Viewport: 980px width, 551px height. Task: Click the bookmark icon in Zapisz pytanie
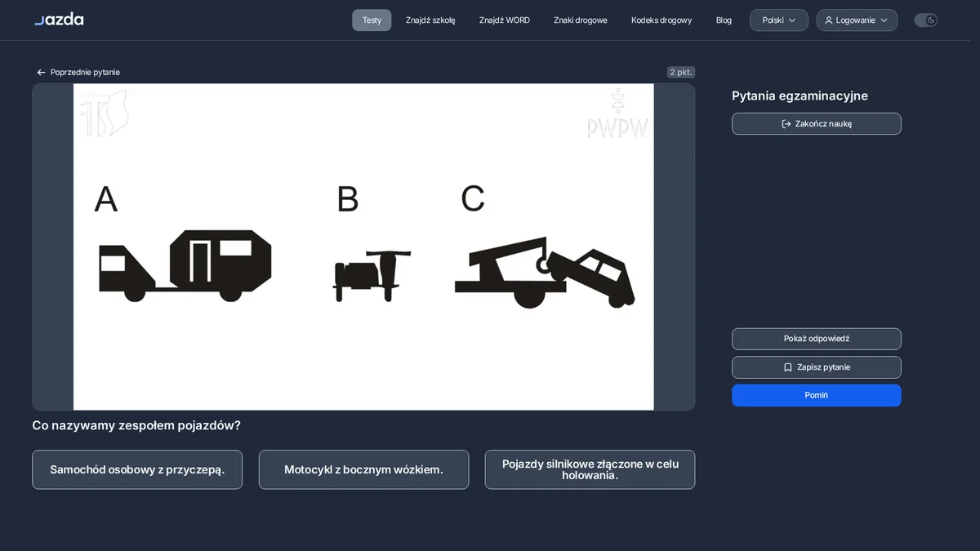[788, 367]
